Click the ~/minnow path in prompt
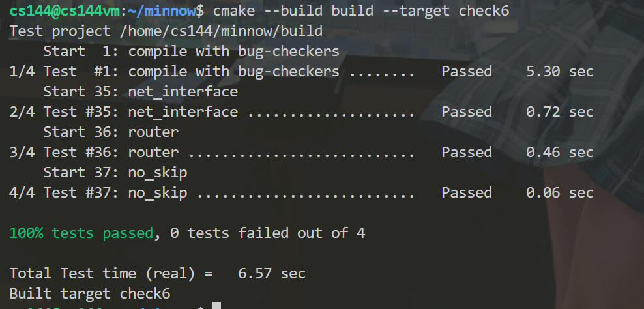Screen dimensions: 644x309 (x=162, y=11)
